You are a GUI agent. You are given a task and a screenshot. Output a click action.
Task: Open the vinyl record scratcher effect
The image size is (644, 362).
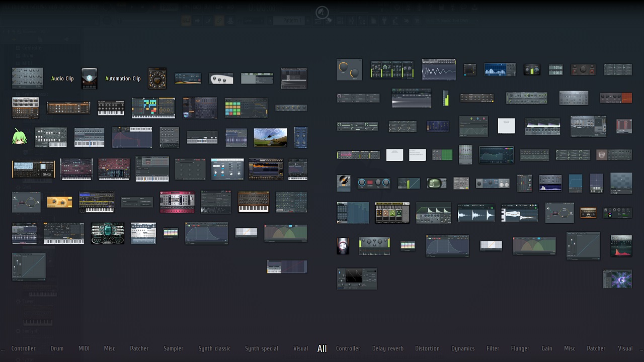tap(343, 183)
